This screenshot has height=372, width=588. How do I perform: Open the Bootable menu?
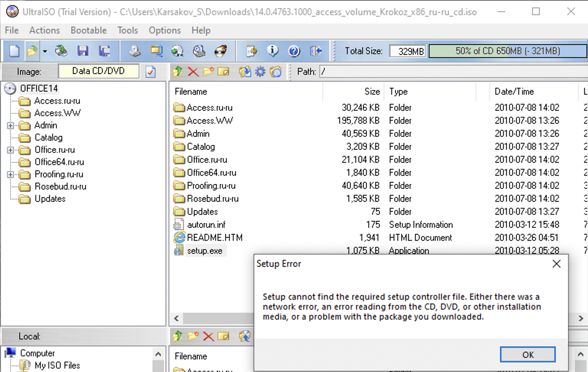[x=88, y=30]
